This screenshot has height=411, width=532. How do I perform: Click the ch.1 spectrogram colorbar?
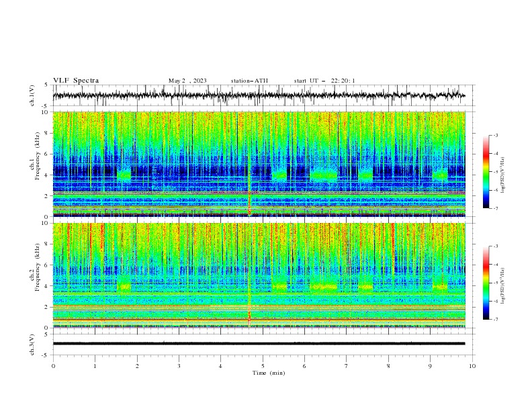(x=486, y=172)
